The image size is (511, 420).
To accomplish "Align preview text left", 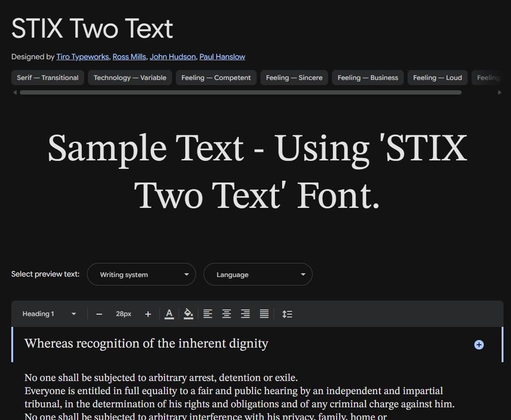I will [x=208, y=314].
